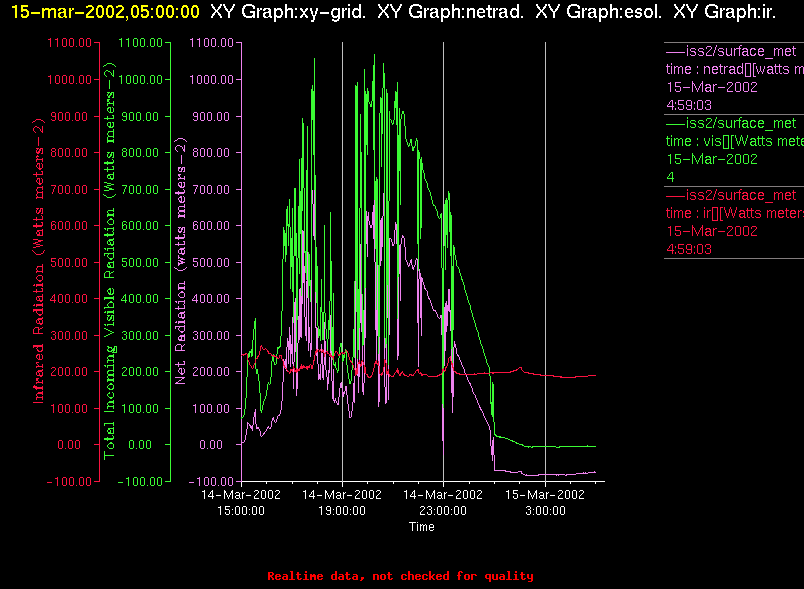Select the red ir legend entry
The width and height of the screenshot is (804, 589).
pos(734,222)
